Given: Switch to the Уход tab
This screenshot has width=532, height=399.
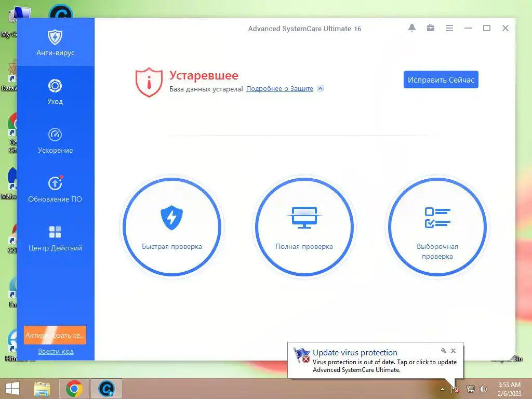Looking at the screenshot, I should (x=55, y=91).
